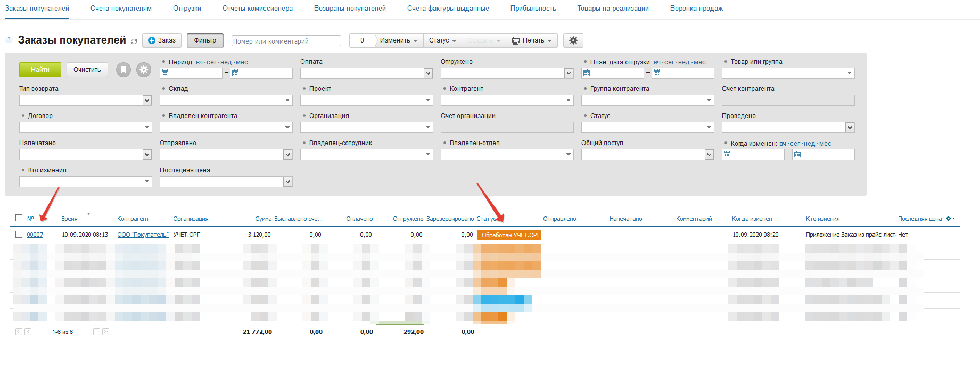Open the Последняя цена filter dropdown
This screenshot has width=980, height=384.
pyautogui.click(x=288, y=182)
